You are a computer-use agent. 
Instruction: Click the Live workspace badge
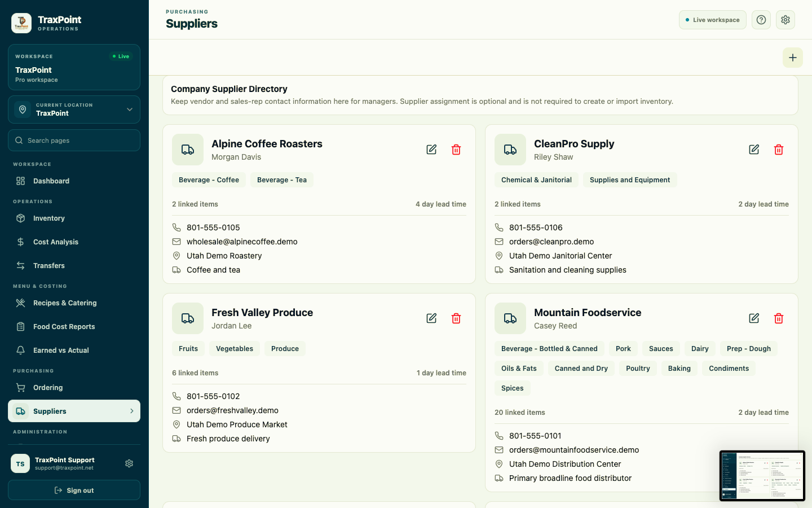pos(713,20)
